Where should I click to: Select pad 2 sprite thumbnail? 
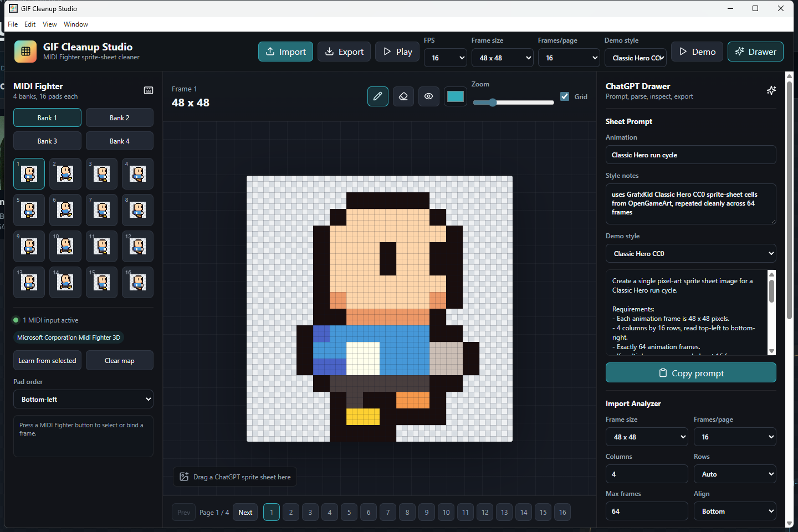click(x=65, y=173)
